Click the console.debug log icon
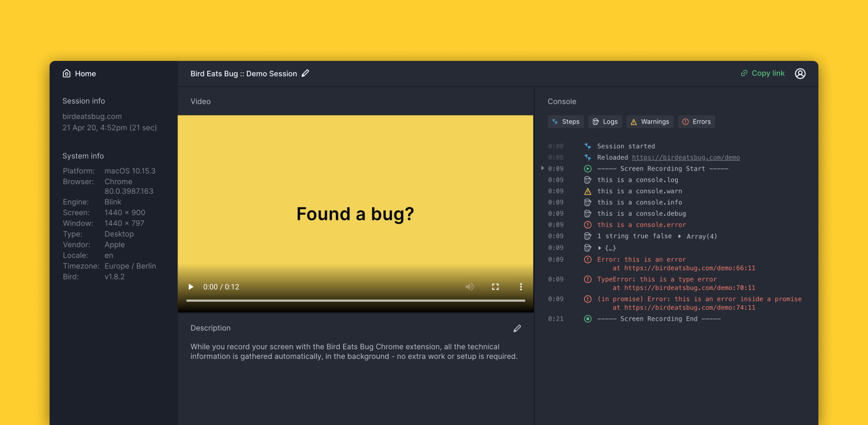Image resolution: width=868 pixels, height=425 pixels. point(588,213)
